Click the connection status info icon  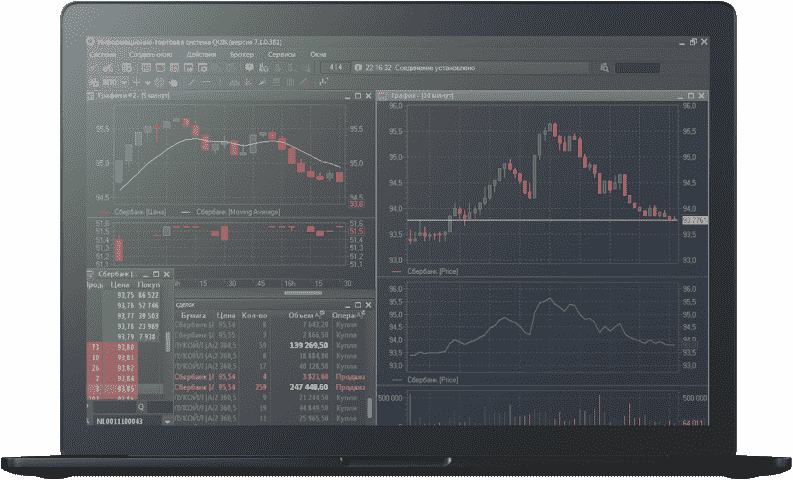(358, 67)
